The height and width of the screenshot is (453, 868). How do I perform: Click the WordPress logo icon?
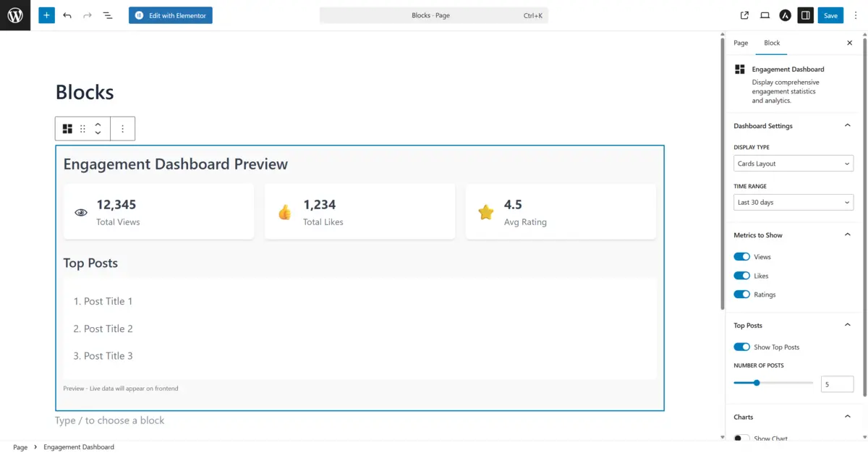click(15, 15)
